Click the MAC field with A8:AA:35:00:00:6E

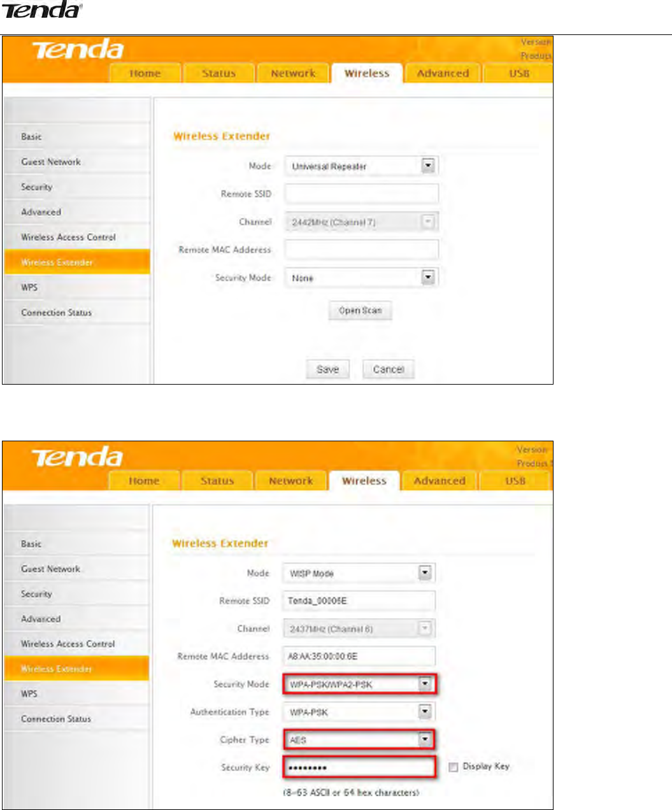(359, 656)
